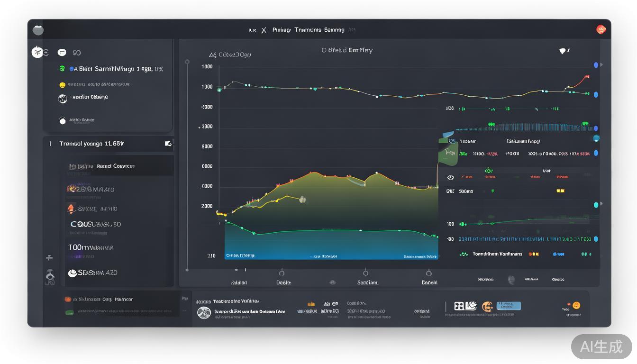This screenshot has height=364, width=637.
Task: Click the small edit icon beside Tramcol header
Action: pos(168,144)
